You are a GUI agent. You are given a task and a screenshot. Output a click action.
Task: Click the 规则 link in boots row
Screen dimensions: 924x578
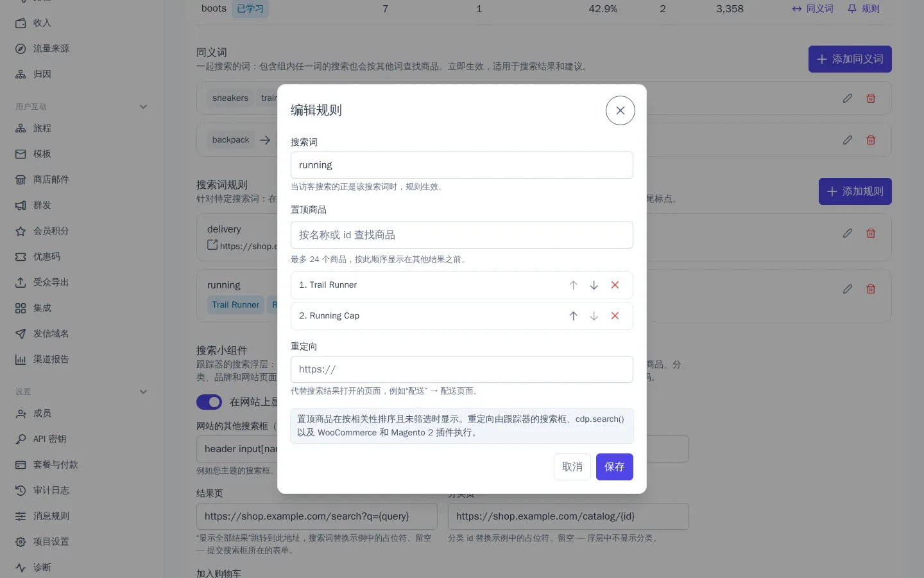point(864,9)
